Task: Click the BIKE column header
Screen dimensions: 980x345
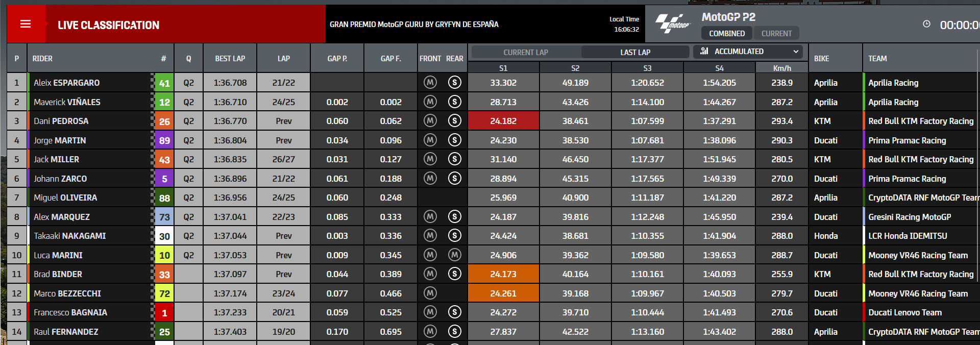Action: click(821, 58)
